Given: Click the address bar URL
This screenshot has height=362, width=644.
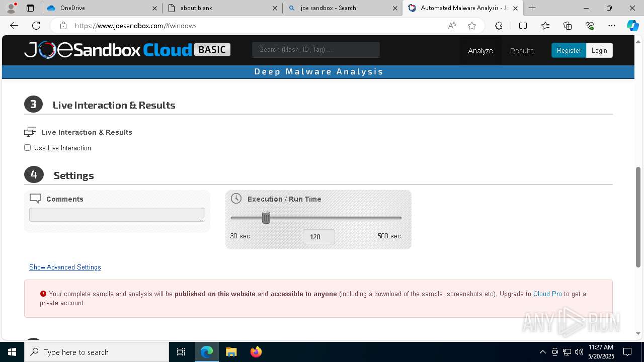Looking at the screenshot, I should [x=136, y=26].
